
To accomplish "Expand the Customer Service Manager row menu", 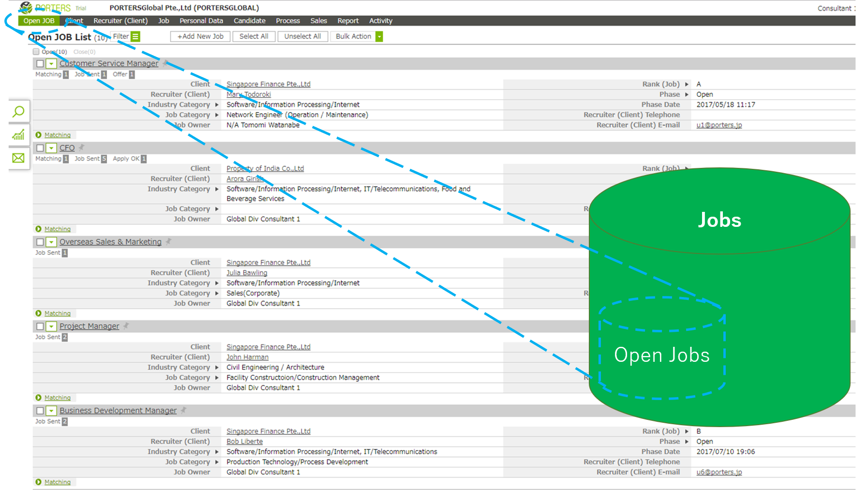I will pyautogui.click(x=51, y=63).
